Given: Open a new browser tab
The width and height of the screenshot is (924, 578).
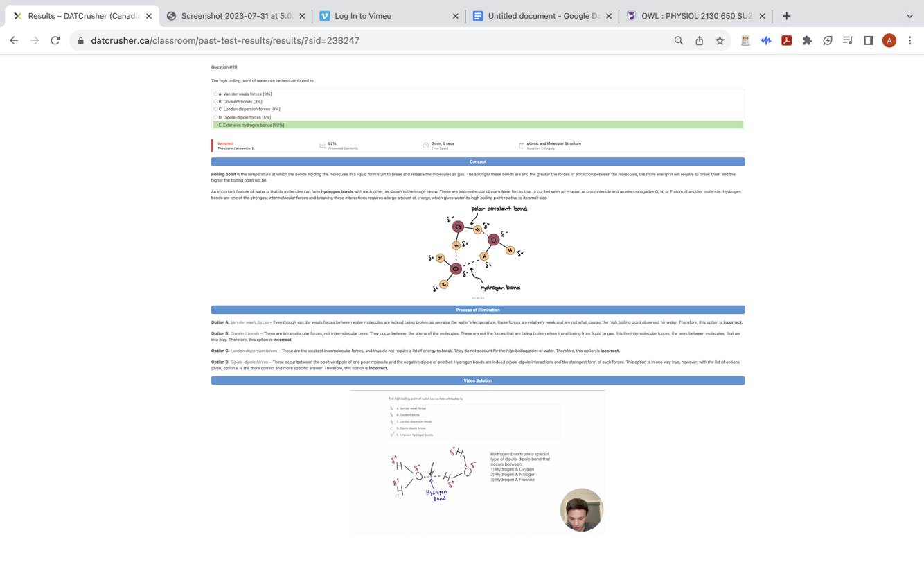Looking at the screenshot, I should (x=786, y=15).
